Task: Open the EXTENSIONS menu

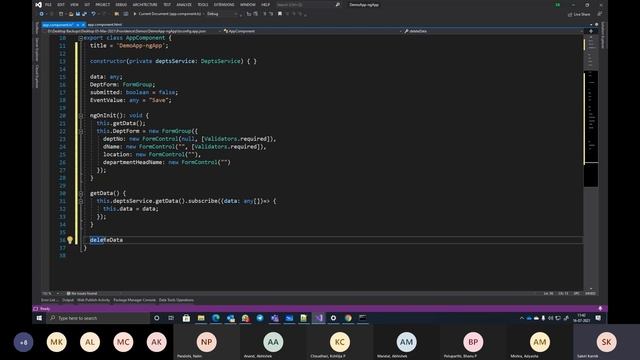Action: click(224, 4)
